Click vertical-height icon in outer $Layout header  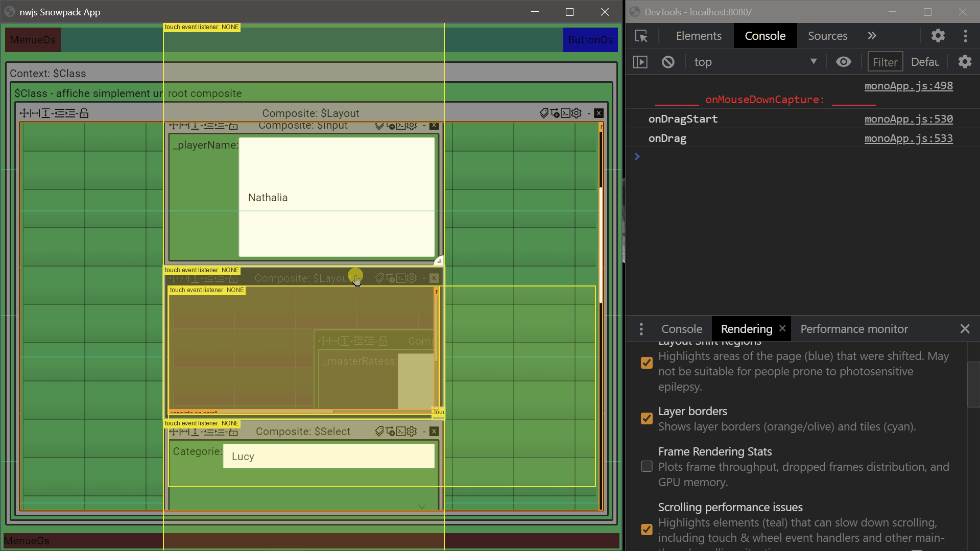click(x=45, y=113)
